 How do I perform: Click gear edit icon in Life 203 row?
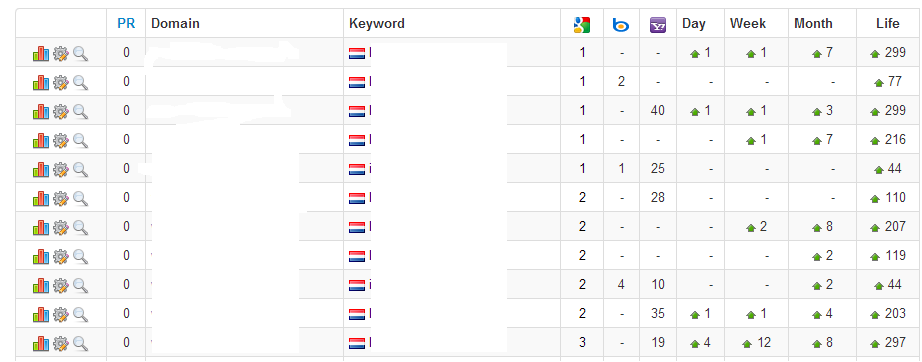tap(61, 314)
